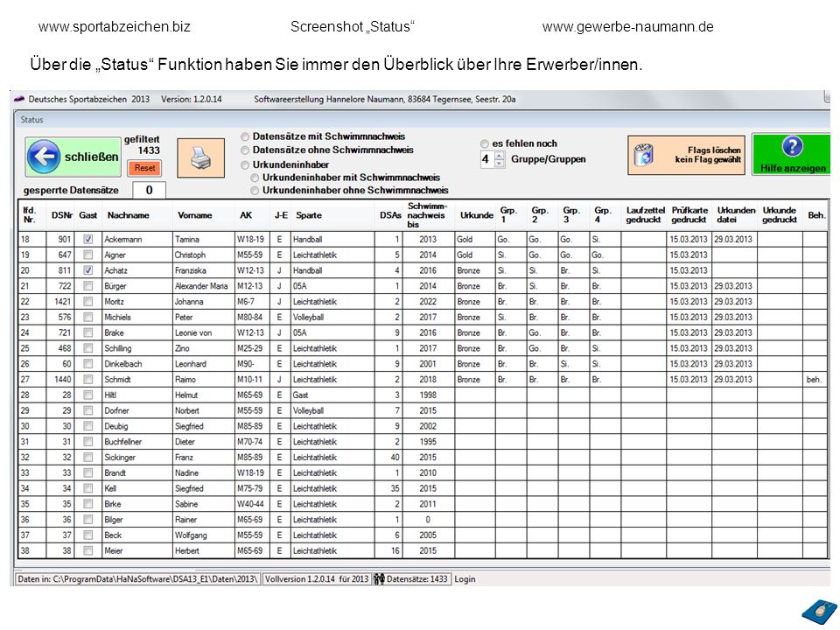Tick the Gast checkbox for Bürger

(87, 286)
